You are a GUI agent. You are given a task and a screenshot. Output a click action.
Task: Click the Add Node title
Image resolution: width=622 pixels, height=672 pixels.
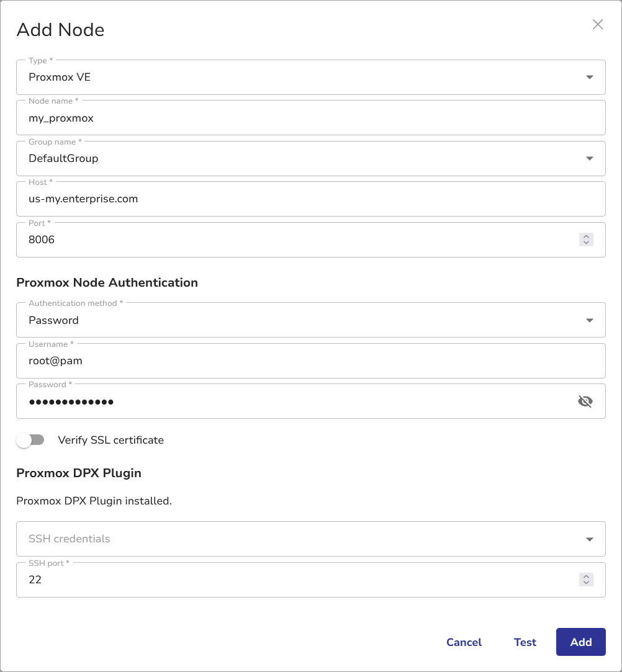(60, 30)
